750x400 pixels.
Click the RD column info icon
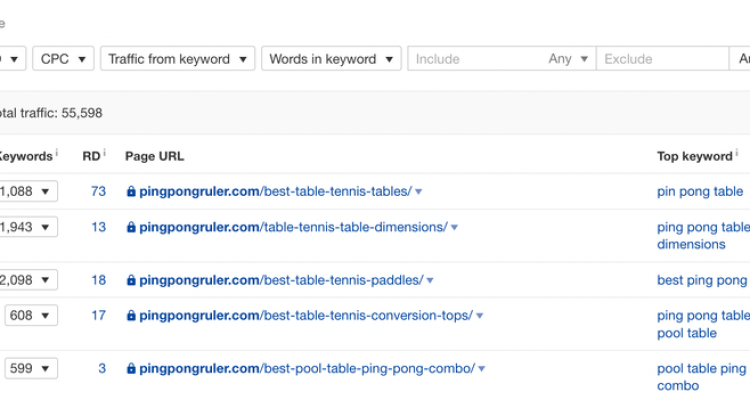point(104,153)
